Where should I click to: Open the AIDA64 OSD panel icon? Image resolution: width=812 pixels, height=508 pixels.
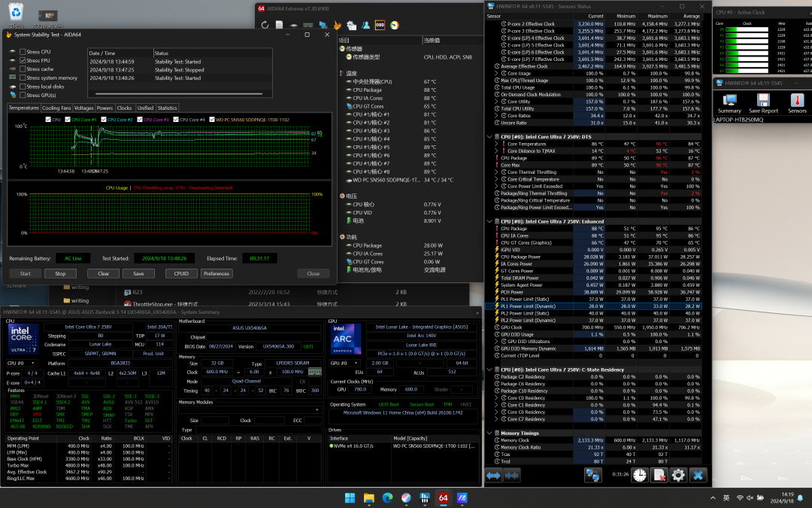click(380, 25)
